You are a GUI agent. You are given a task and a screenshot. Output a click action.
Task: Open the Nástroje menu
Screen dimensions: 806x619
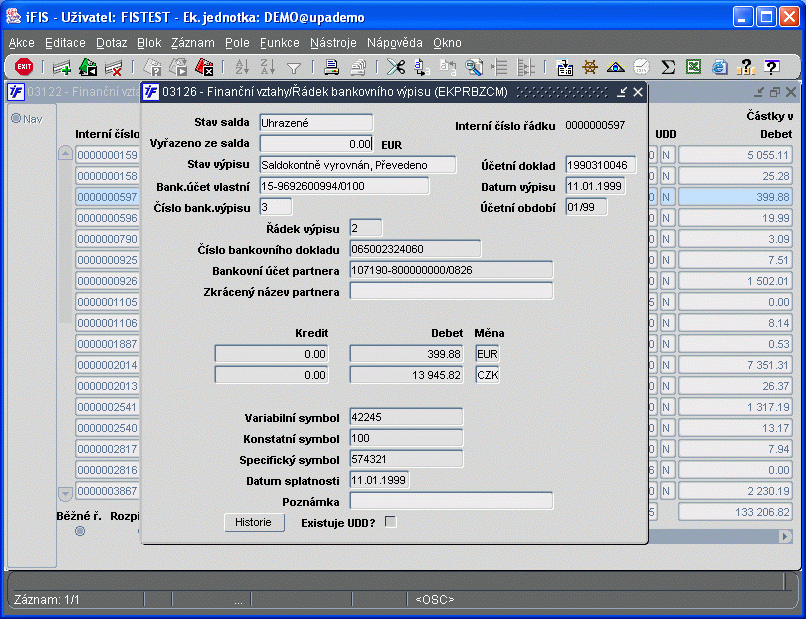pos(333,43)
